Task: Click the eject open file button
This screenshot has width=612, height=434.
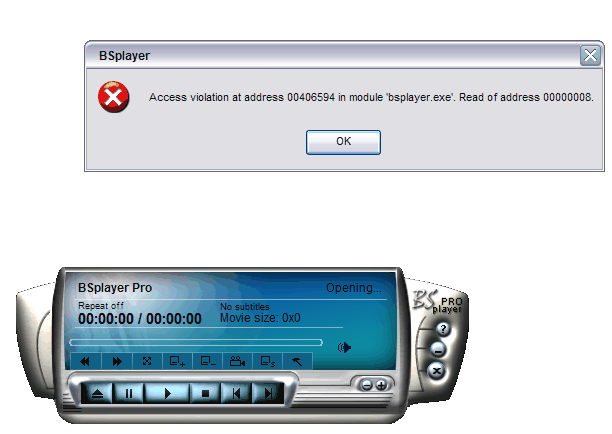Action: [97, 393]
